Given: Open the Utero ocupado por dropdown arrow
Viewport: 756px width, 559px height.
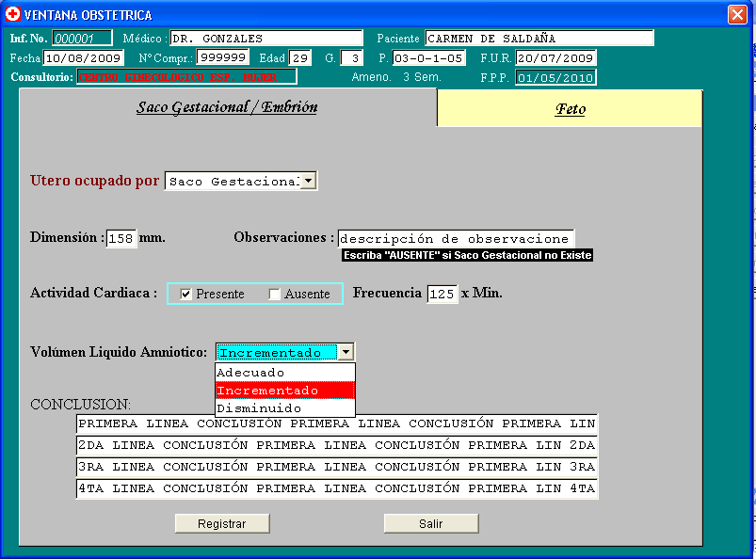Looking at the screenshot, I should [308, 182].
